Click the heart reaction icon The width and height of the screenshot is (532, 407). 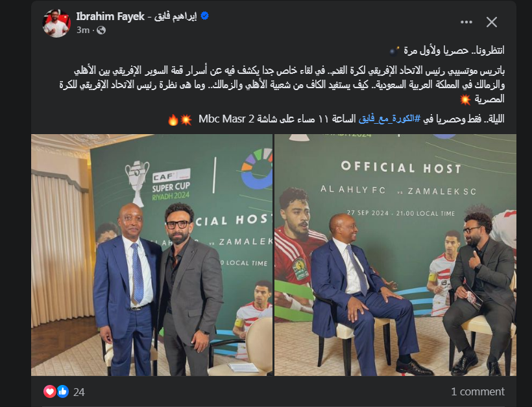[49, 391]
